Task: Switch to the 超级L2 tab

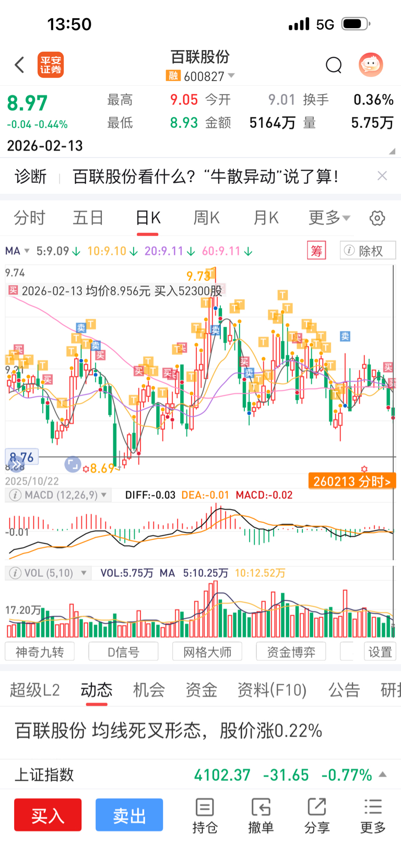Action: 34,690
